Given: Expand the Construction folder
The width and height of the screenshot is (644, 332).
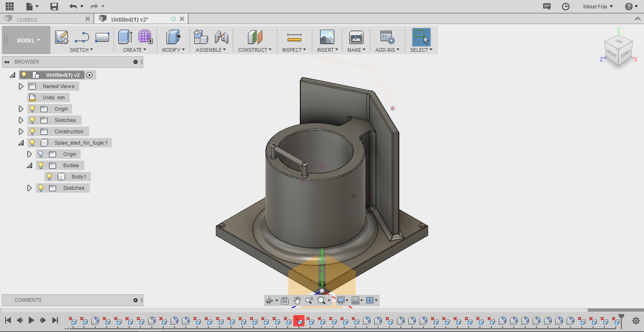Looking at the screenshot, I should [21, 131].
